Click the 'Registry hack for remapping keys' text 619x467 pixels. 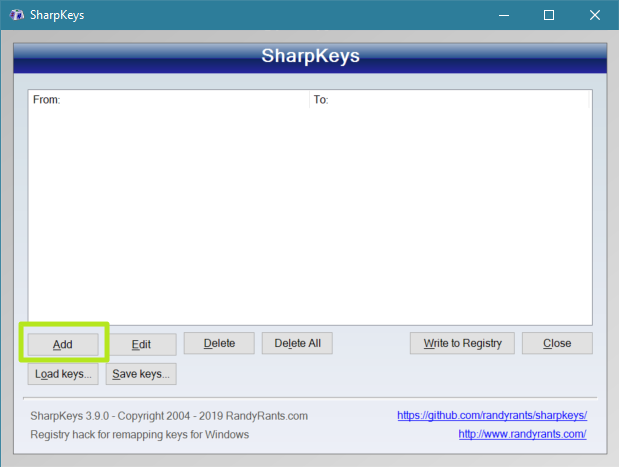click(x=140, y=434)
